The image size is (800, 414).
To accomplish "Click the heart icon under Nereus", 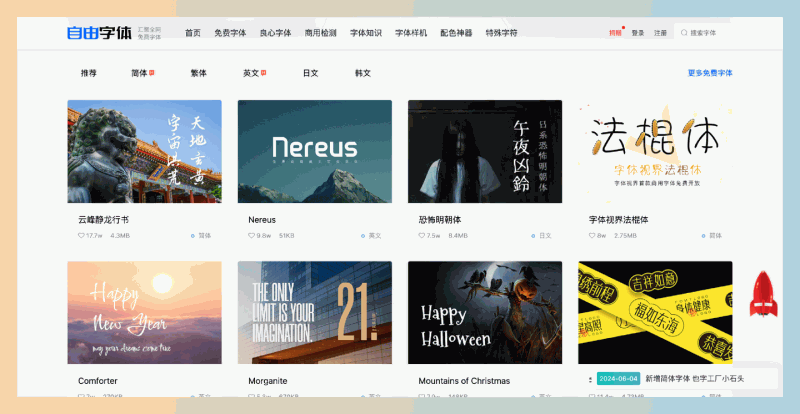I will tap(251, 236).
